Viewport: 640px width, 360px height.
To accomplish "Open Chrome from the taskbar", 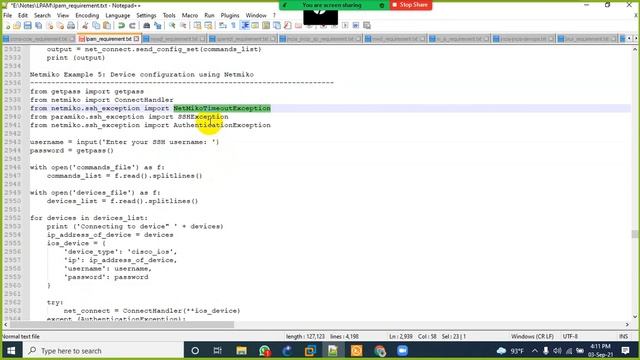I will pyautogui.click(x=380, y=351).
